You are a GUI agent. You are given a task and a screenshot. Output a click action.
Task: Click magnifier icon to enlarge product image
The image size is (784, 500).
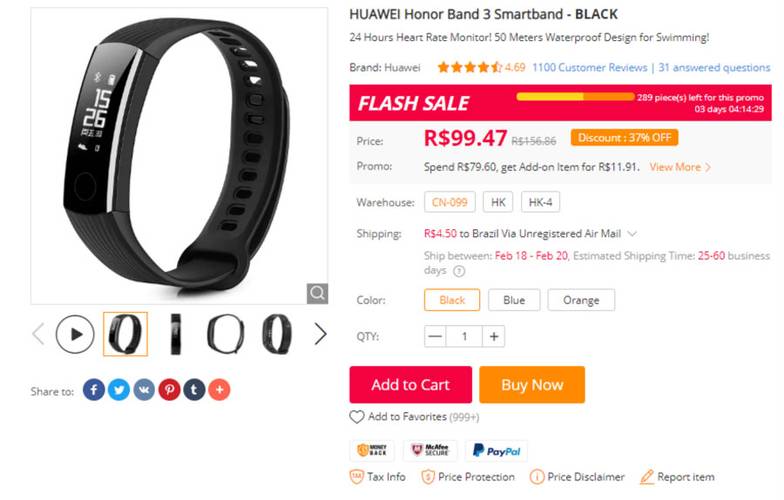point(317,293)
